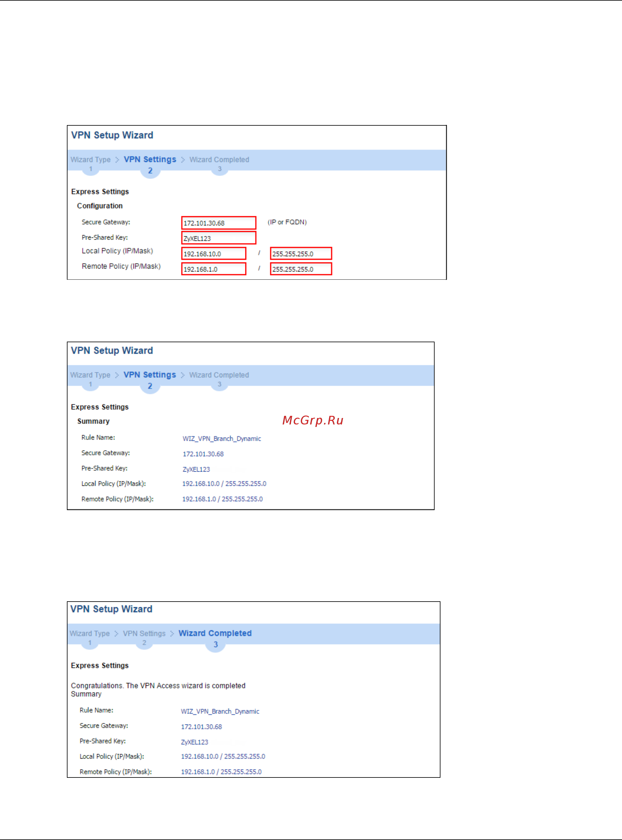Screen dimensions: 622x840
Task: Click Remote Policy value in completed wizard
Action: pos(221,772)
